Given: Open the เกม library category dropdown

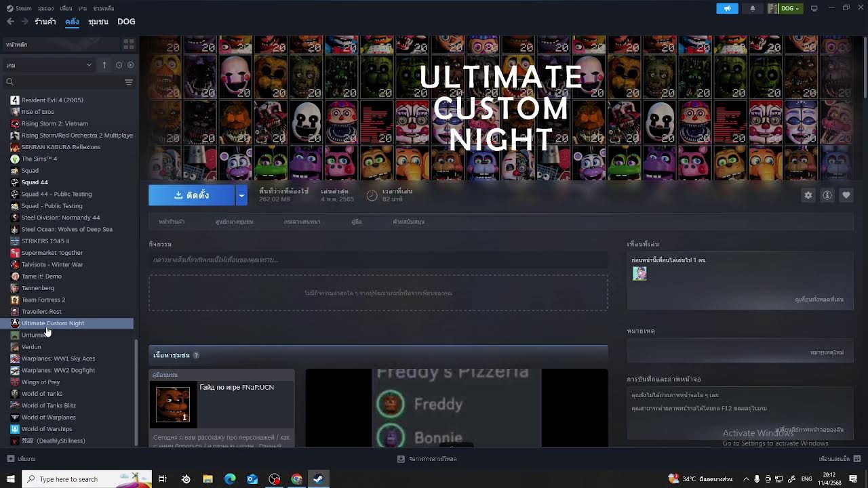Looking at the screenshot, I should tap(49, 65).
